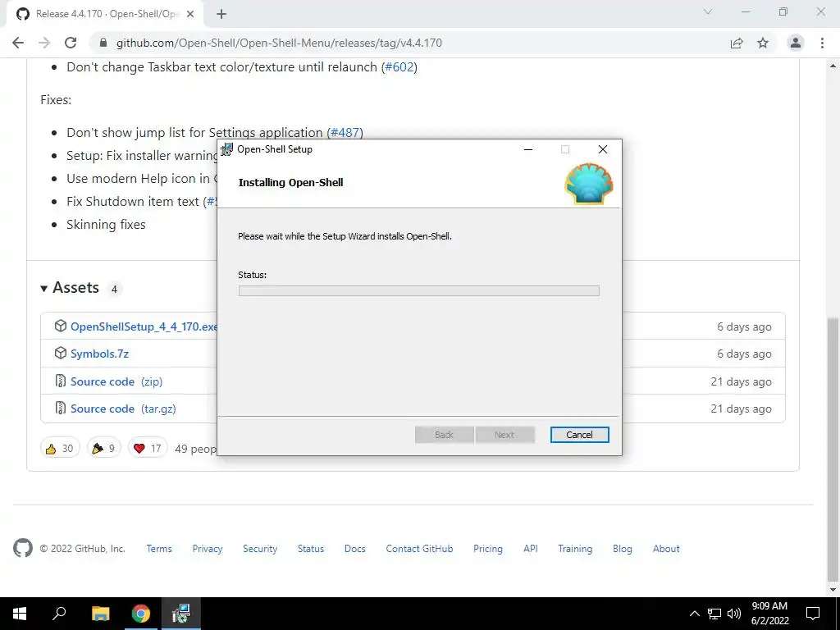Open the Blog footer link
This screenshot has width=840, height=630.
(x=622, y=549)
